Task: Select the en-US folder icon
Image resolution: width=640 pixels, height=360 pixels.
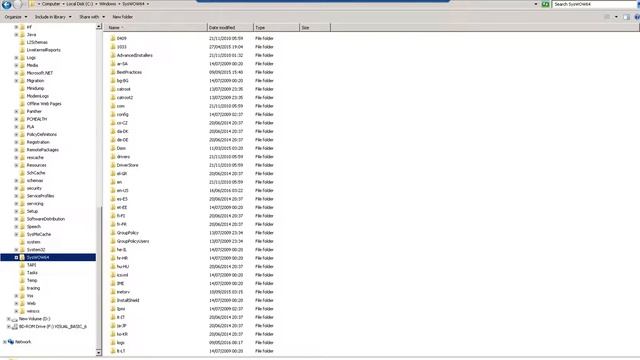Action: (113, 190)
